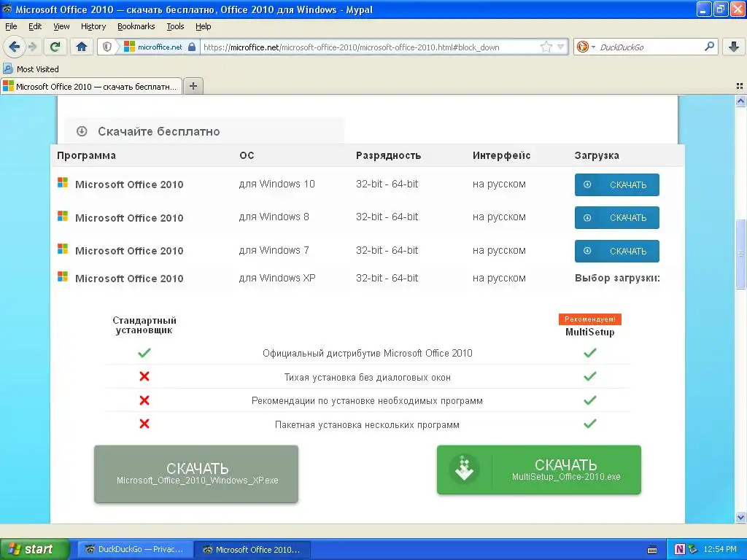The width and height of the screenshot is (747, 560).
Task: Open the list all tabs button
Action: (740, 86)
